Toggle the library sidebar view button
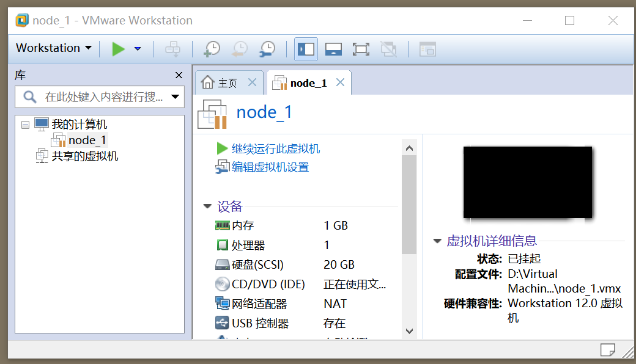The image size is (636, 364). (x=306, y=49)
